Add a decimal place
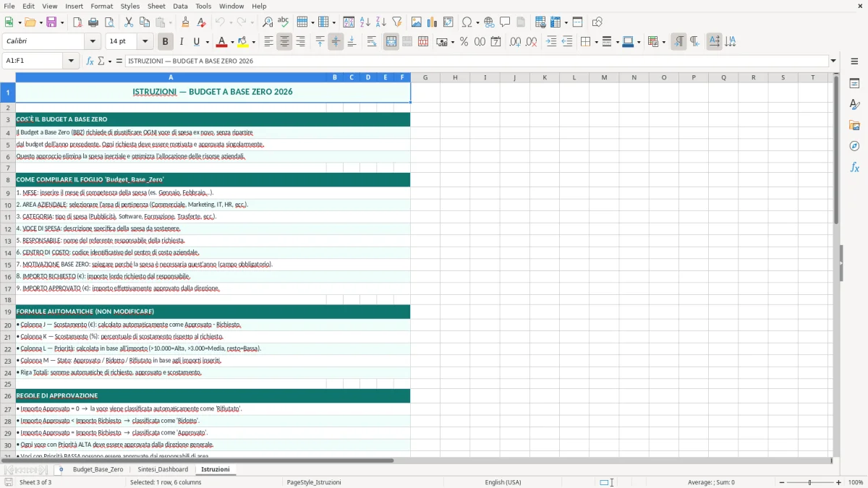The height and width of the screenshot is (488, 868). tap(516, 42)
